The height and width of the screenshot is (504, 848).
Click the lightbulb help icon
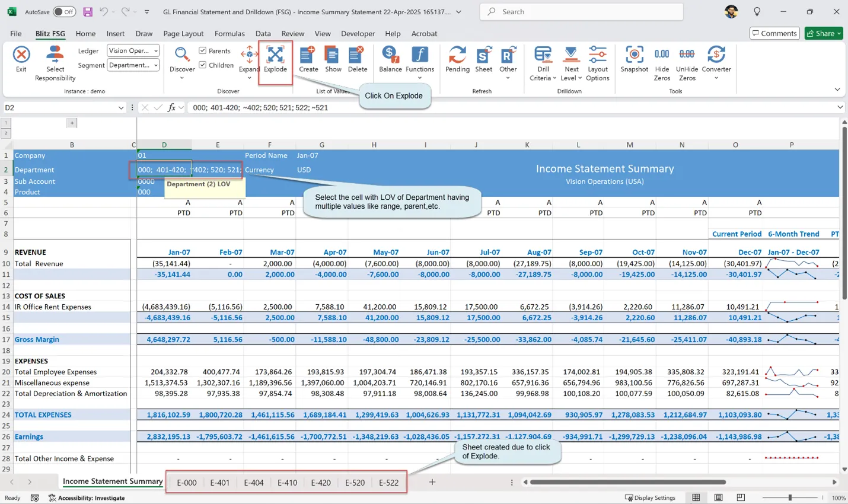(757, 12)
